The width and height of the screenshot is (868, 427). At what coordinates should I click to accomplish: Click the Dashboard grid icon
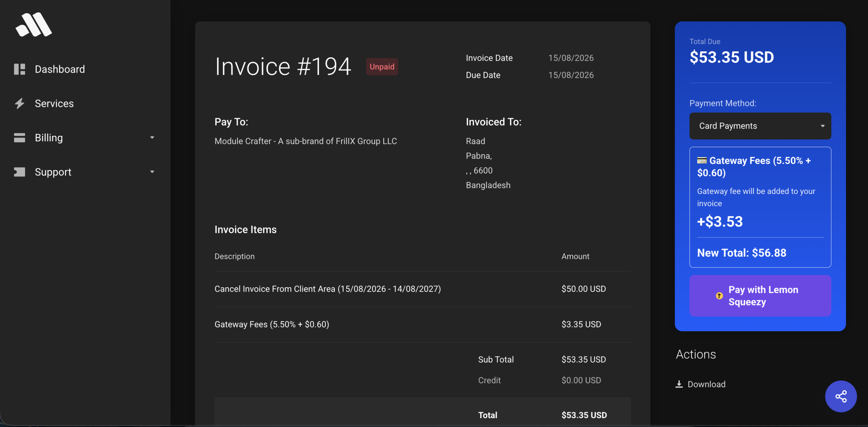19,69
